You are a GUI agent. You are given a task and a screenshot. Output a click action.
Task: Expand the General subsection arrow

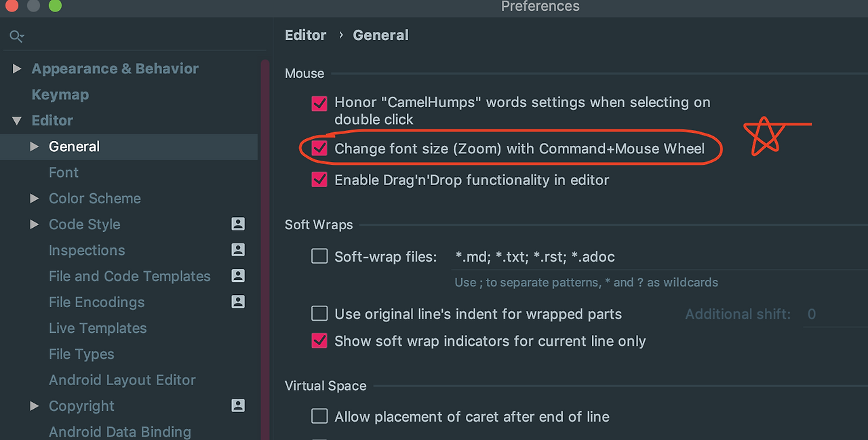(35, 146)
